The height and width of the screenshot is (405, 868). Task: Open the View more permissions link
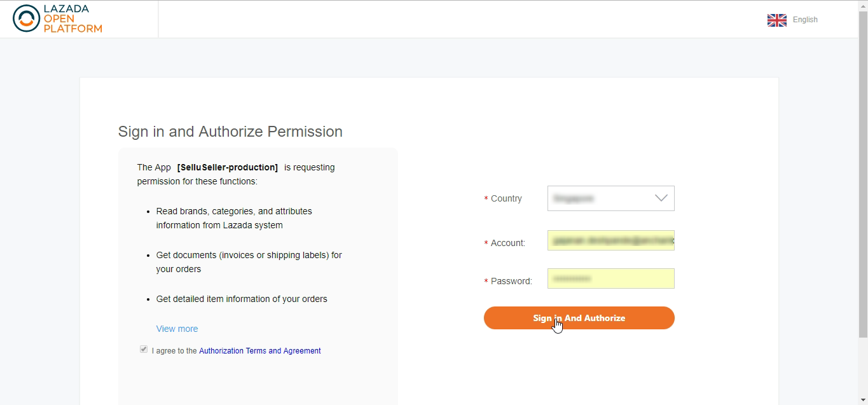177,329
